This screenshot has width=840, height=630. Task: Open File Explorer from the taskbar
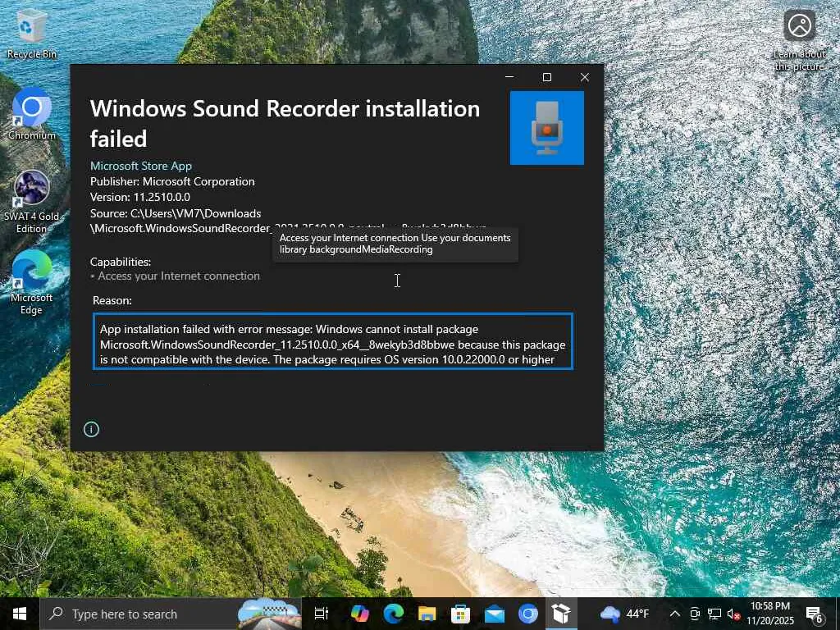pyautogui.click(x=427, y=614)
